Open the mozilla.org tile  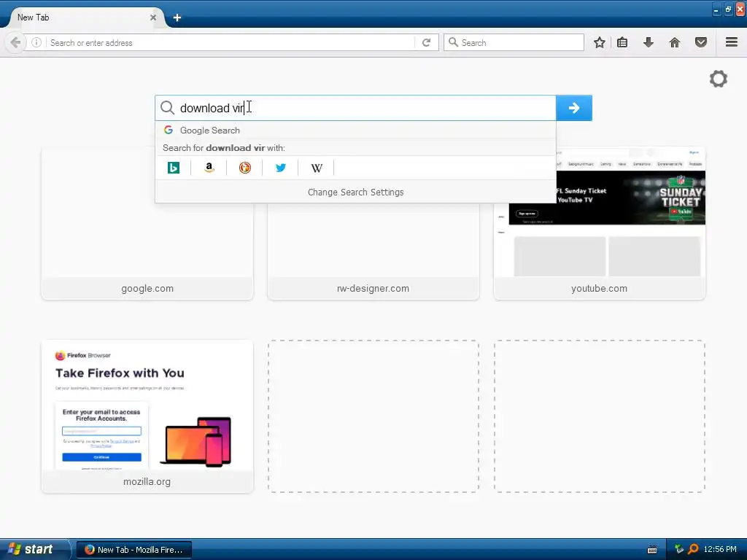(147, 416)
